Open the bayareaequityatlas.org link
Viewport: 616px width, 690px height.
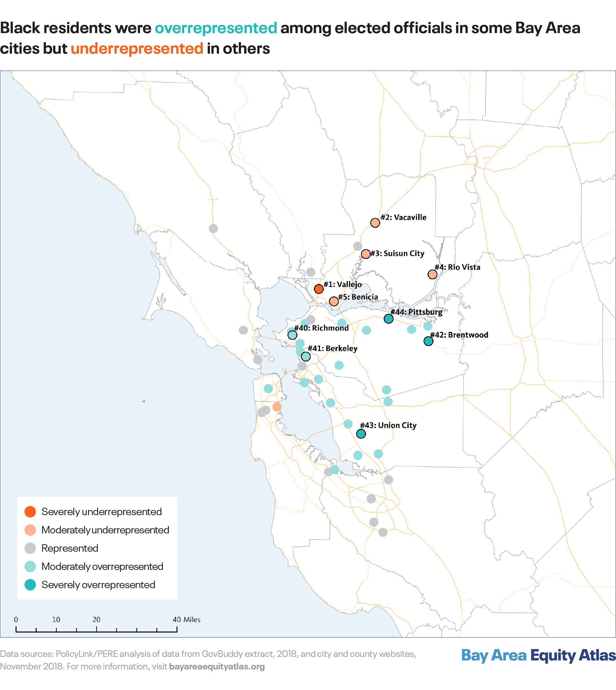pyautogui.click(x=217, y=667)
